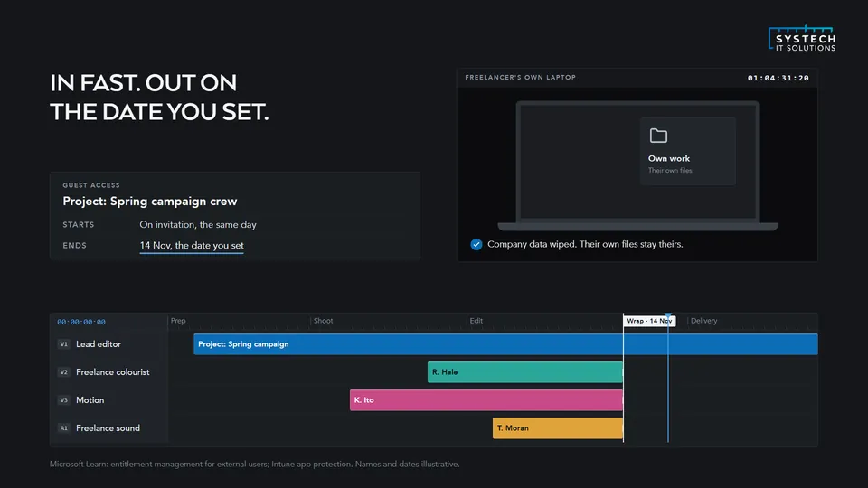Image resolution: width=868 pixels, height=488 pixels.
Task: Click the Edit section label on ruler
Action: 476,321
